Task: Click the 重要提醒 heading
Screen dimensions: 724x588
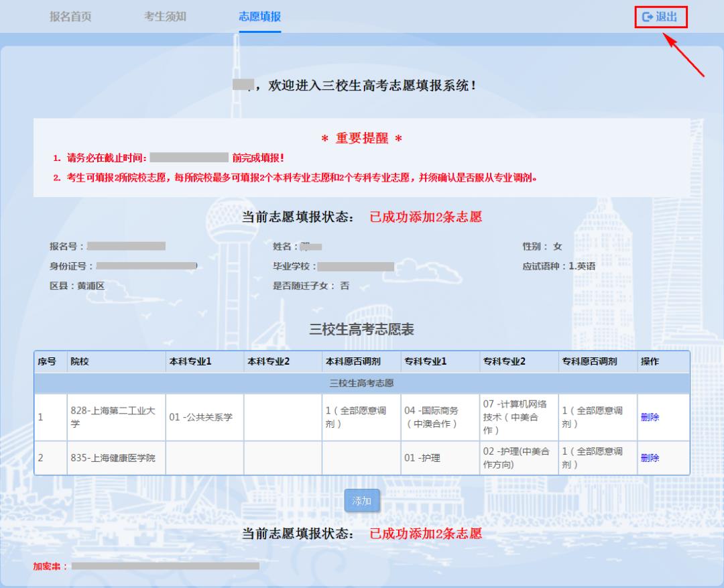Action: tap(361, 139)
